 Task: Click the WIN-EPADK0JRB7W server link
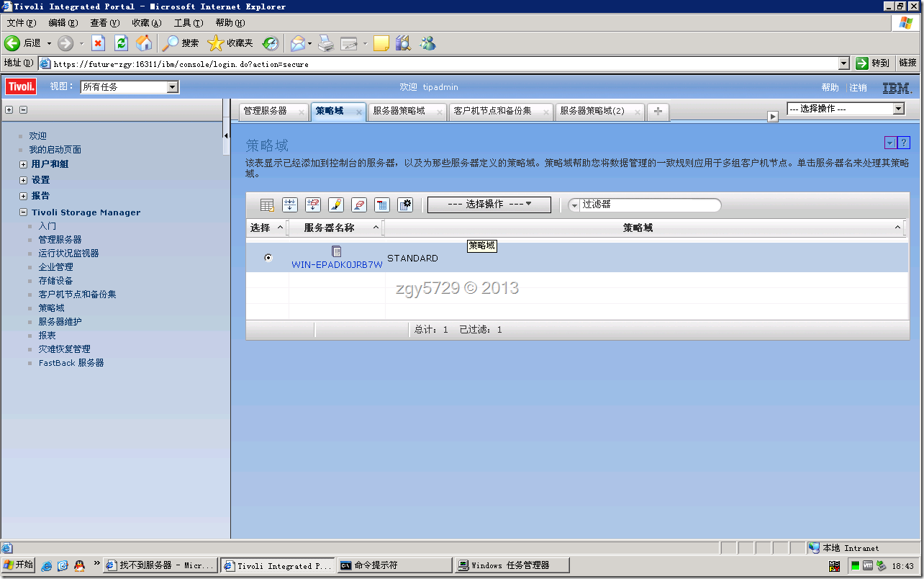[337, 264]
